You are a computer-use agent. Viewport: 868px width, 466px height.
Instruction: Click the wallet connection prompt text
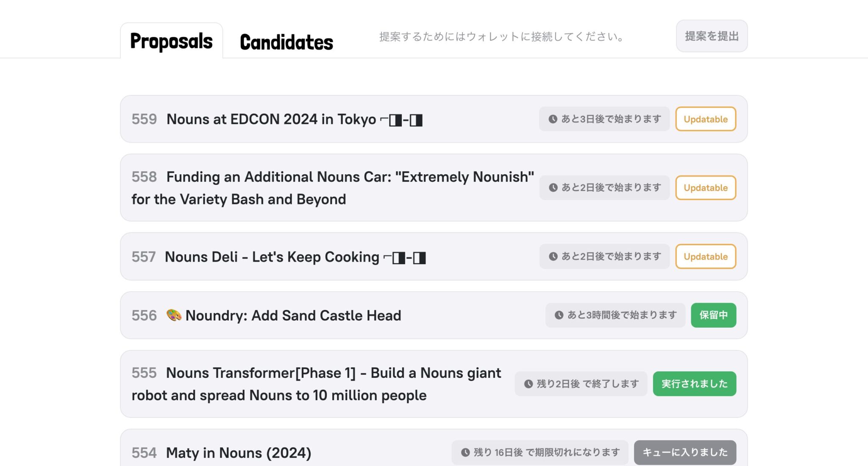click(500, 37)
